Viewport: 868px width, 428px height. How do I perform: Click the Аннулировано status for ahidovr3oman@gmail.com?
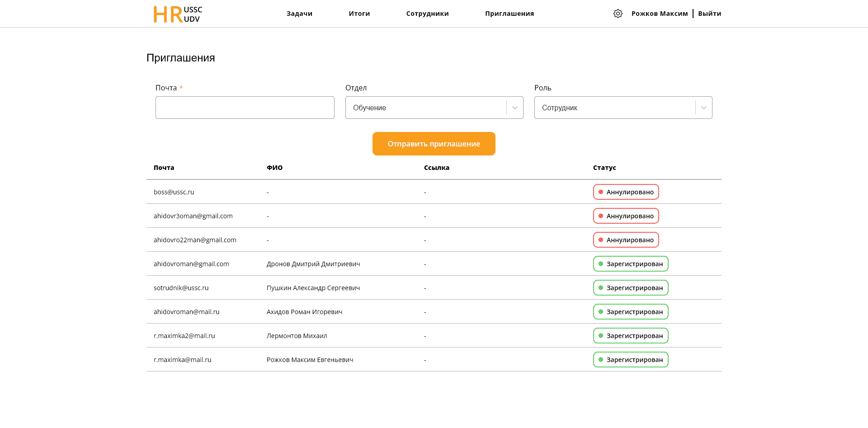coord(626,216)
